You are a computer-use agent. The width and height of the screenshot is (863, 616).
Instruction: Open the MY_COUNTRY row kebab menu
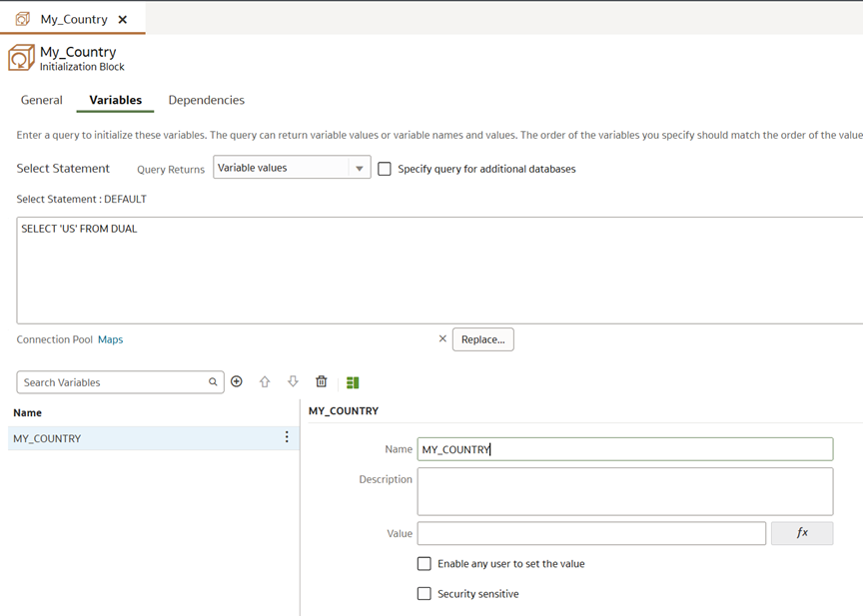(287, 437)
